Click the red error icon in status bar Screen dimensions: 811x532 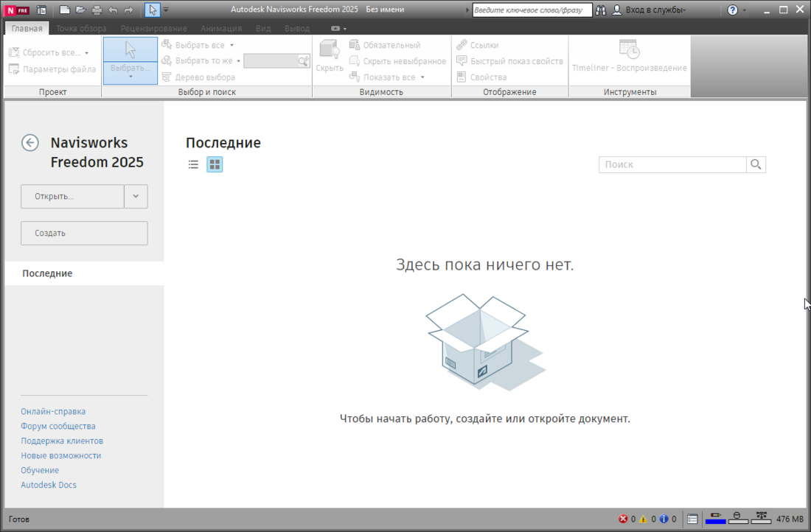pos(623,519)
